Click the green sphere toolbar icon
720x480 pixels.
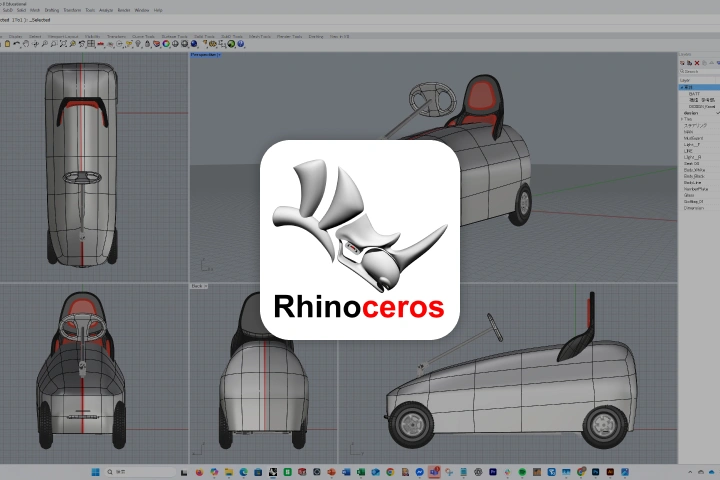click(x=231, y=44)
